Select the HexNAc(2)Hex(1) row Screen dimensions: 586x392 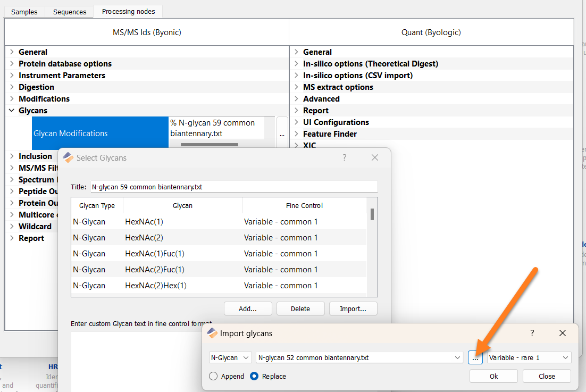coord(219,286)
